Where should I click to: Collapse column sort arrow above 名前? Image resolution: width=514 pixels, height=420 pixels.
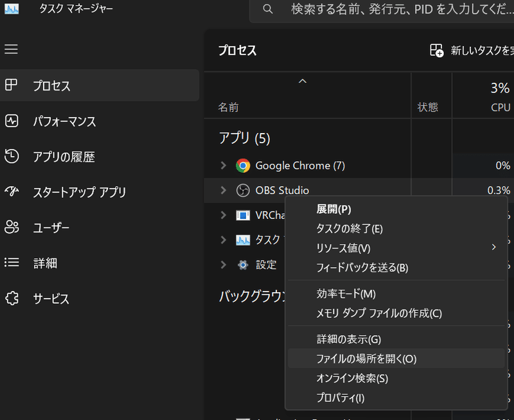pyautogui.click(x=303, y=81)
